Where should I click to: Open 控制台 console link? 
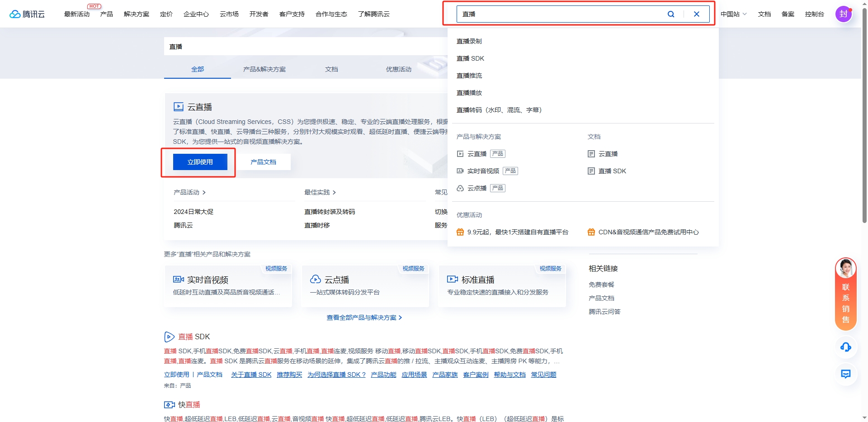click(x=815, y=14)
